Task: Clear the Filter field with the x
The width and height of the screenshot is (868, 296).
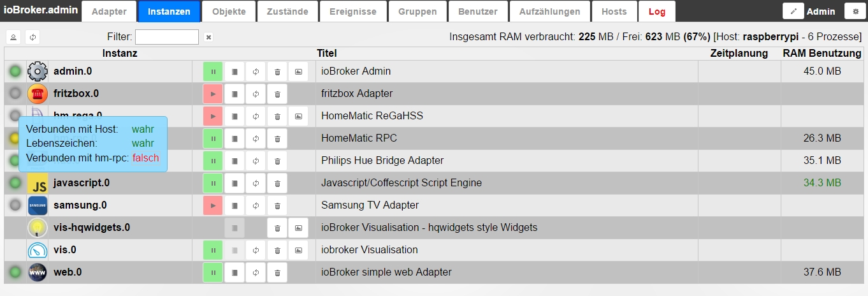Action: point(208,37)
